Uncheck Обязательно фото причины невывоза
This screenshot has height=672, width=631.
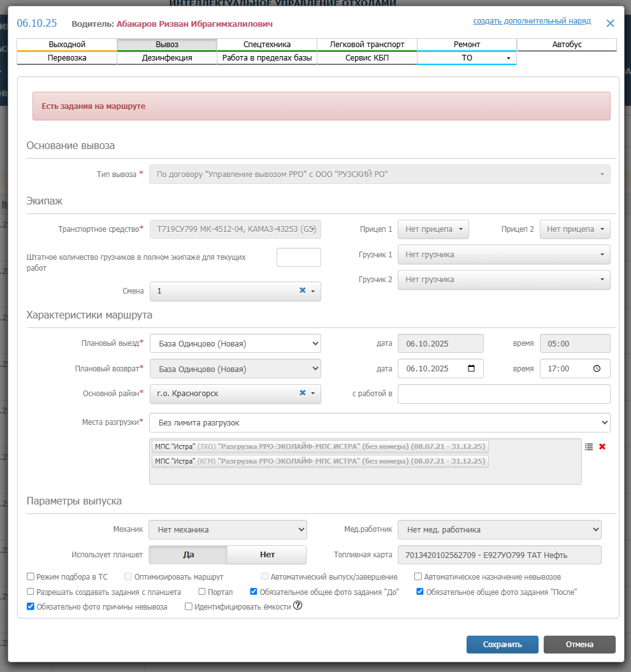(x=31, y=607)
